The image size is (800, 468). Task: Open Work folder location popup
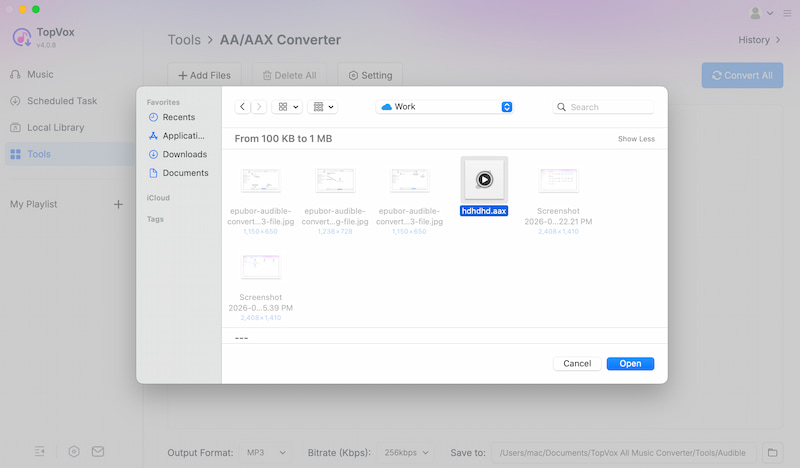click(x=444, y=107)
